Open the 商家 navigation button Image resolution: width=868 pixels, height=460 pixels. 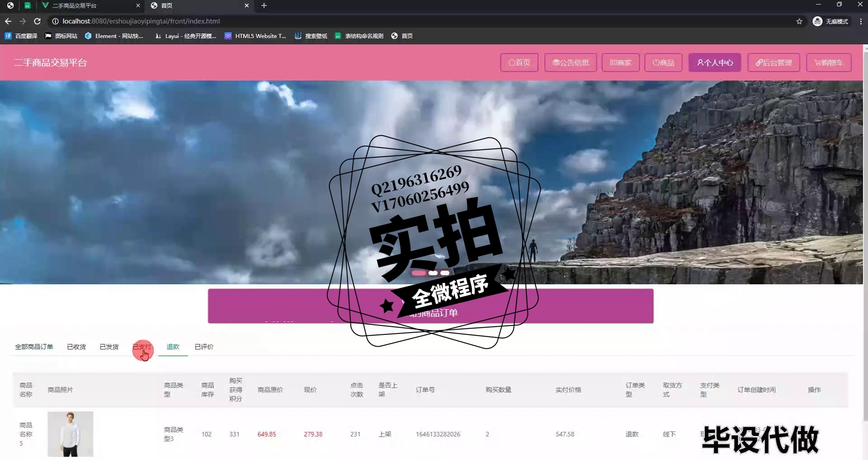[620, 62]
